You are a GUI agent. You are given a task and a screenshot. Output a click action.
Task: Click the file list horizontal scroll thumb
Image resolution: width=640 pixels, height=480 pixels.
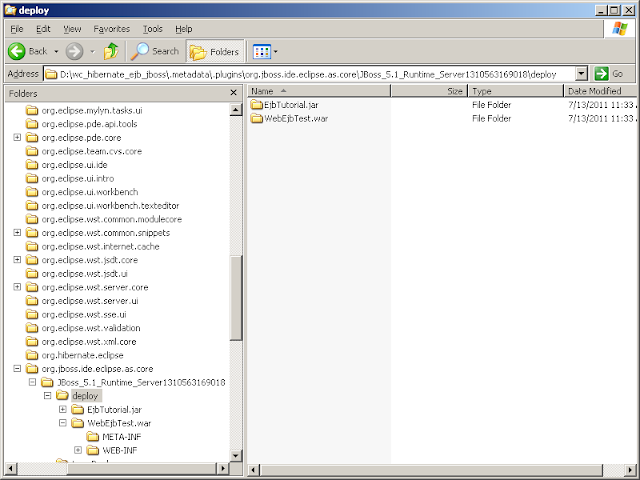pyautogui.click(x=431, y=470)
